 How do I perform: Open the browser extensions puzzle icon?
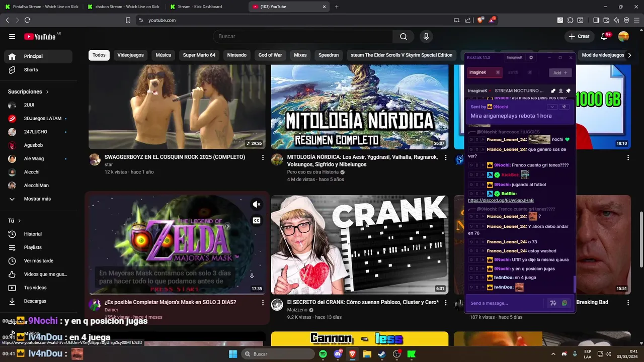[x=570, y=20]
